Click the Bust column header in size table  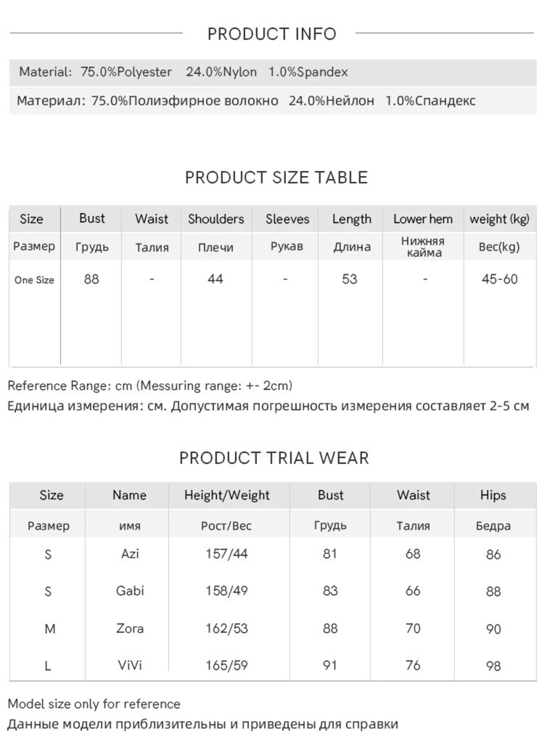pos(92,218)
